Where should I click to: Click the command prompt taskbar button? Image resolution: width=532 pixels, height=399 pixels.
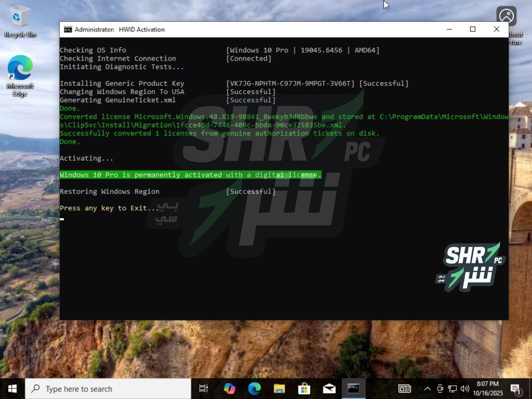pyautogui.click(x=353, y=389)
